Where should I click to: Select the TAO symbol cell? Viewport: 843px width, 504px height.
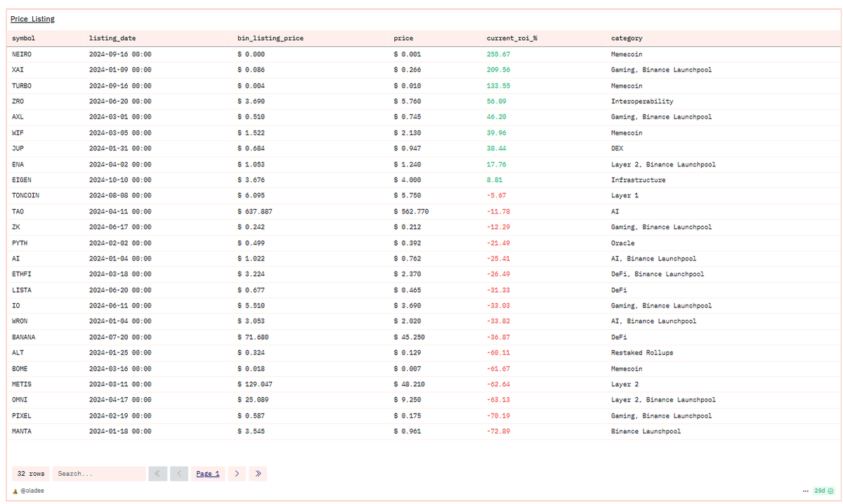(18, 211)
